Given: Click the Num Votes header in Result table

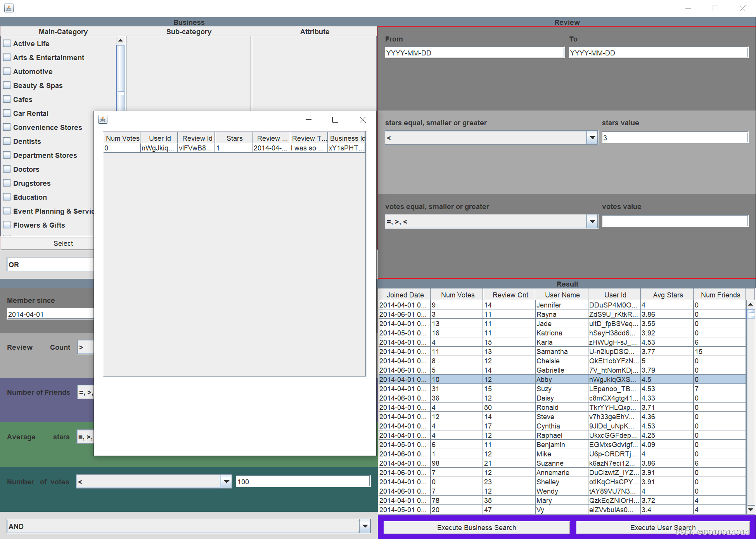Looking at the screenshot, I should [x=457, y=295].
